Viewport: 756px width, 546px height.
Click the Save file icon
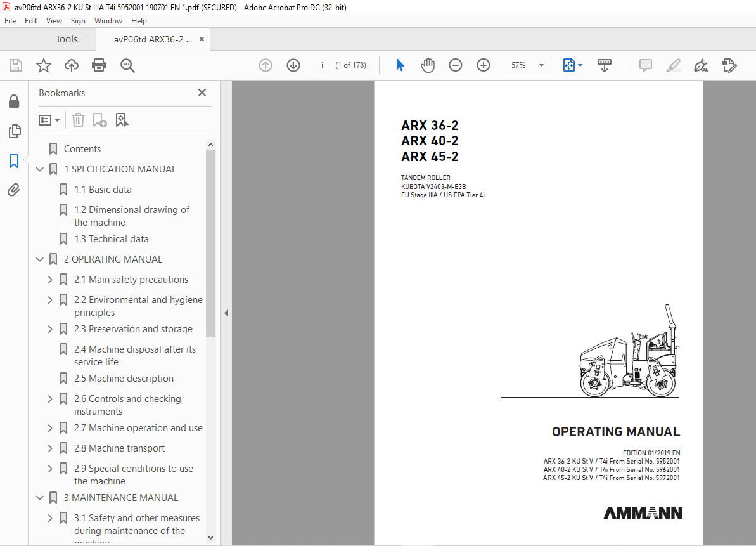(x=16, y=65)
